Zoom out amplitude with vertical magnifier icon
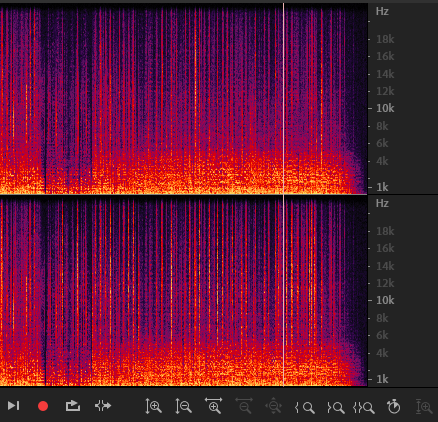Viewport: 438px width, 422px height. [x=183, y=406]
